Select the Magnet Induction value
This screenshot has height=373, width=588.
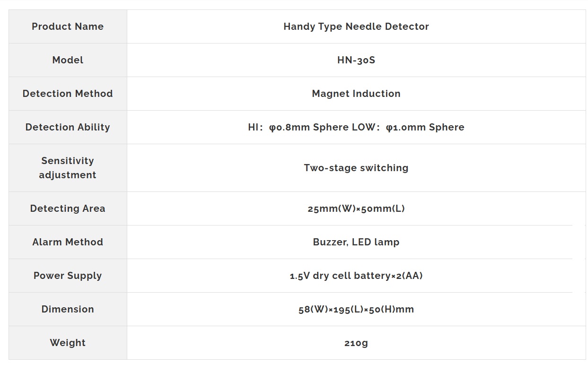pyautogui.click(x=356, y=94)
